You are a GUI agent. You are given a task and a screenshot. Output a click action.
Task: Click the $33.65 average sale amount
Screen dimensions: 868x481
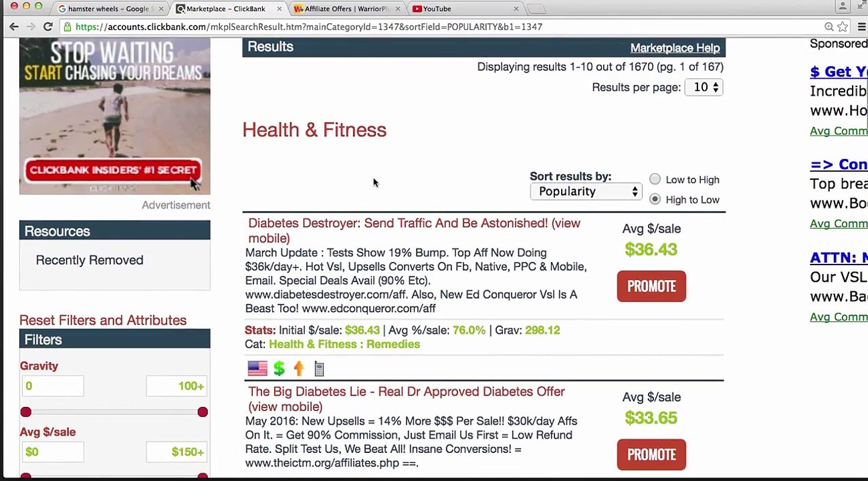point(651,418)
